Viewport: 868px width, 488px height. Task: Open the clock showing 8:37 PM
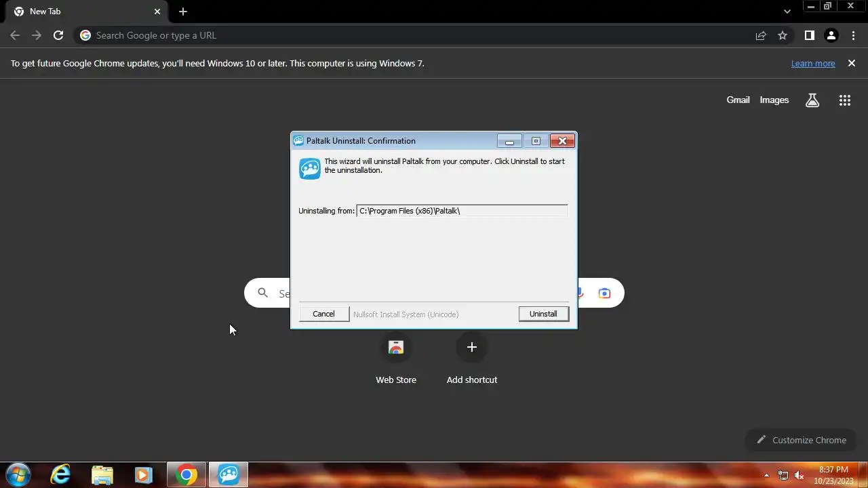pos(833,475)
